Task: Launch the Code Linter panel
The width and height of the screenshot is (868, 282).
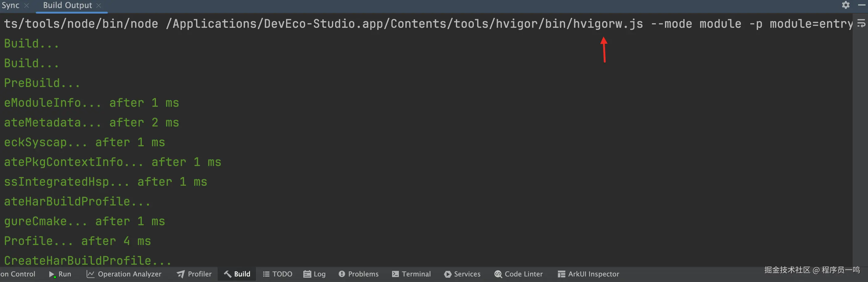Action: click(x=518, y=274)
